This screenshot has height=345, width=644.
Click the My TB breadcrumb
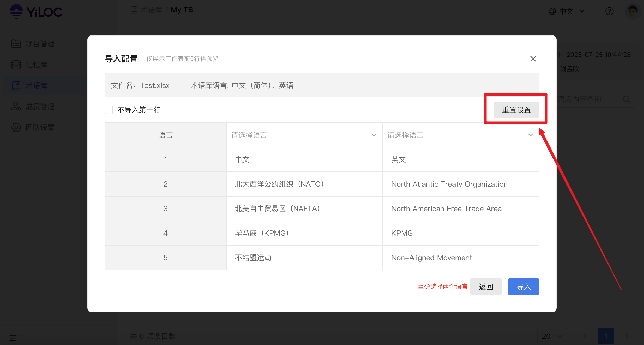coord(182,10)
